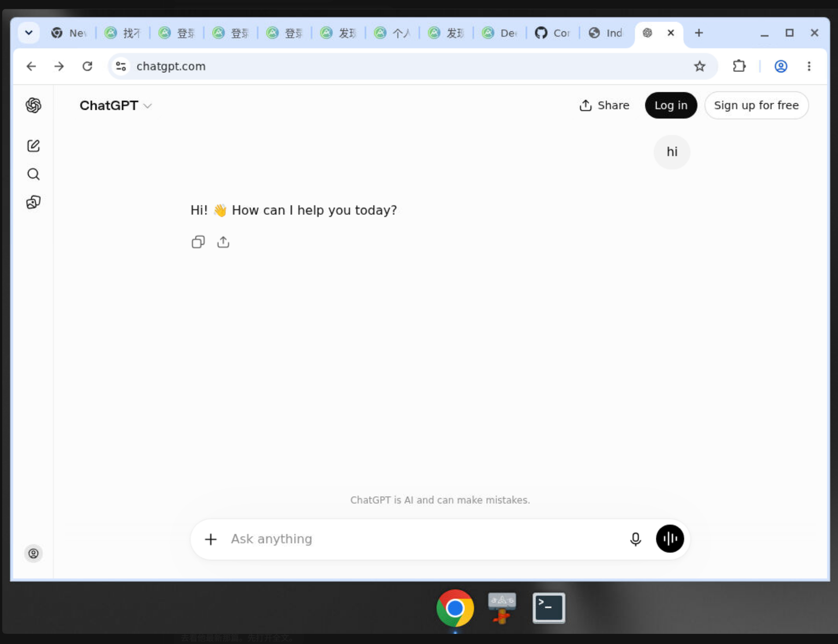Start a new chat with the compose icon
The width and height of the screenshot is (838, 644).
[34, 146]
